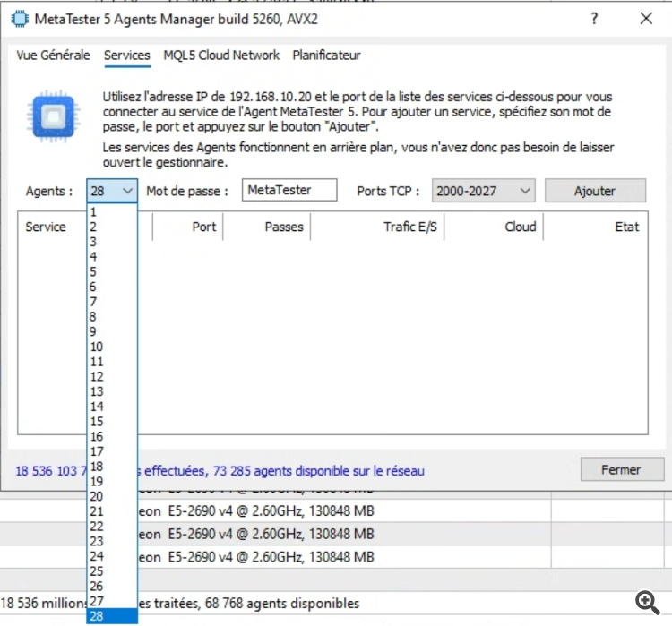
Task: Choose 7 in the Agents list
Action: pos(112,302)
